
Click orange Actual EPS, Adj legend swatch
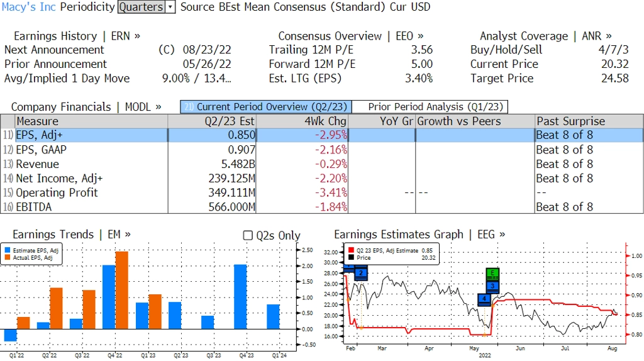coord(8,257)
